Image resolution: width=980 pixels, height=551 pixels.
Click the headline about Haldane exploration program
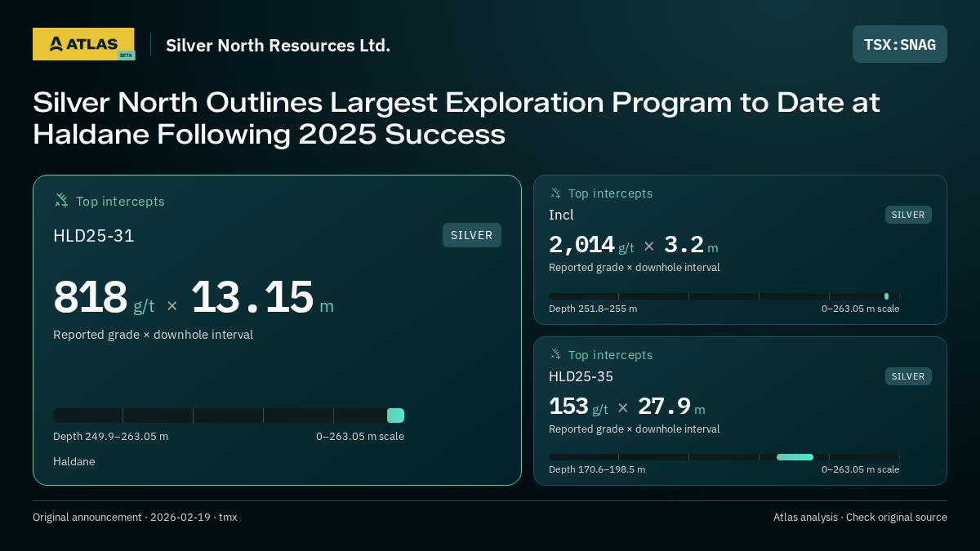[457, 118]
